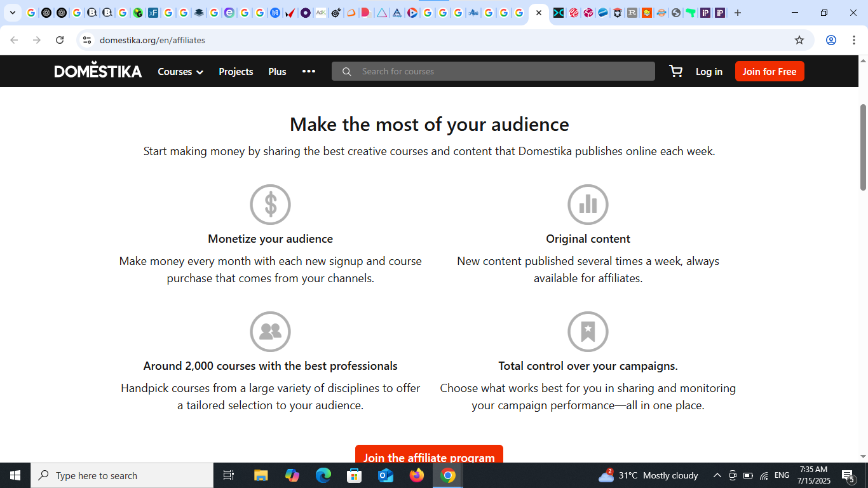Click the ENG language indicator
The height and width of the screenshot is (488, 868).
coord(782,475)
